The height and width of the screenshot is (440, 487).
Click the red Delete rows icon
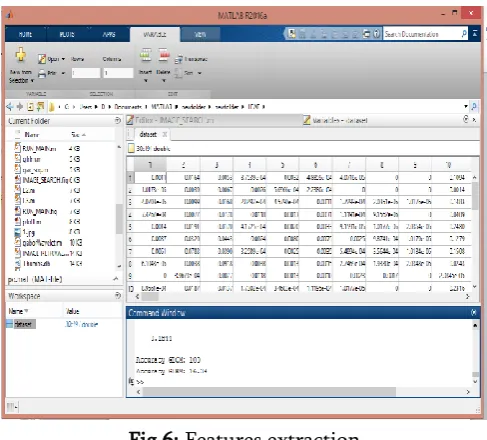(163, 56)
